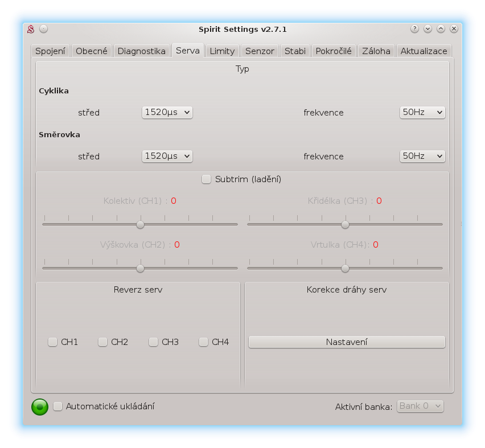Open the Aktivní banka Bank 0 dropdown
Viewport: 485px width, 448px height.
click(x=420, y=406)
